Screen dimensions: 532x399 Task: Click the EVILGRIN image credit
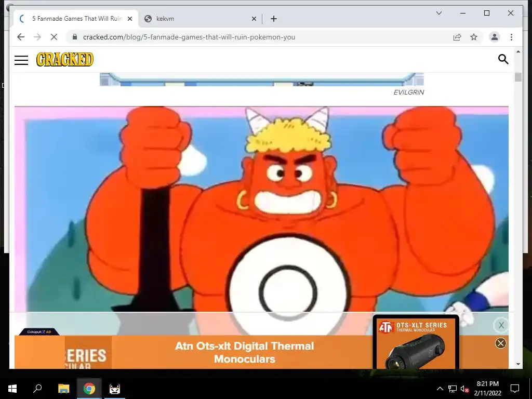click(x=408, y=92)
